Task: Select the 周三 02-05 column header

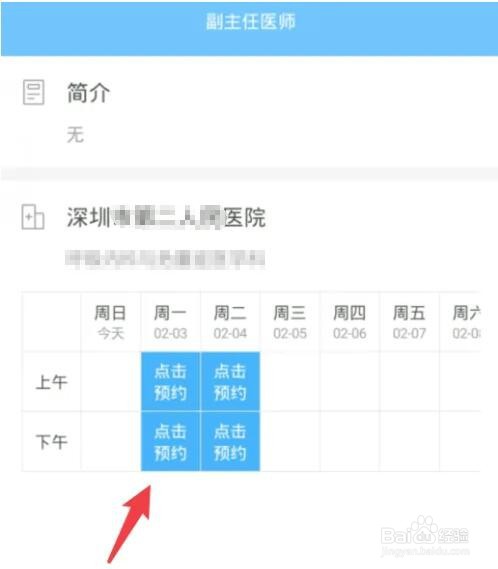Action: [290, 322]
